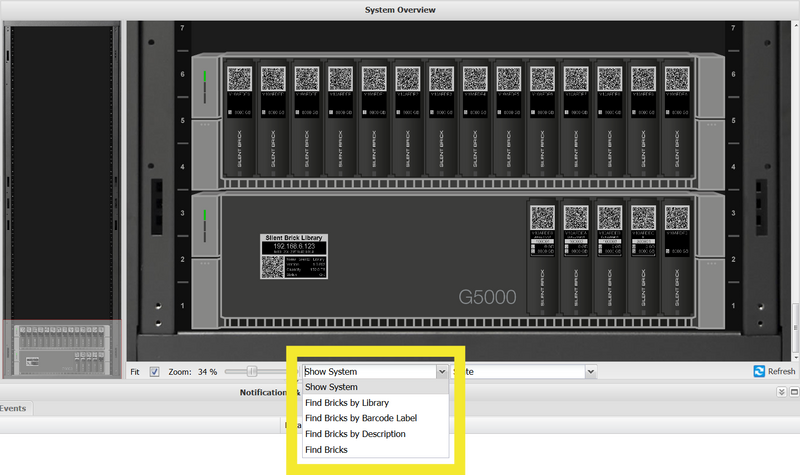Click the Refresh icon button

point(760,371)
